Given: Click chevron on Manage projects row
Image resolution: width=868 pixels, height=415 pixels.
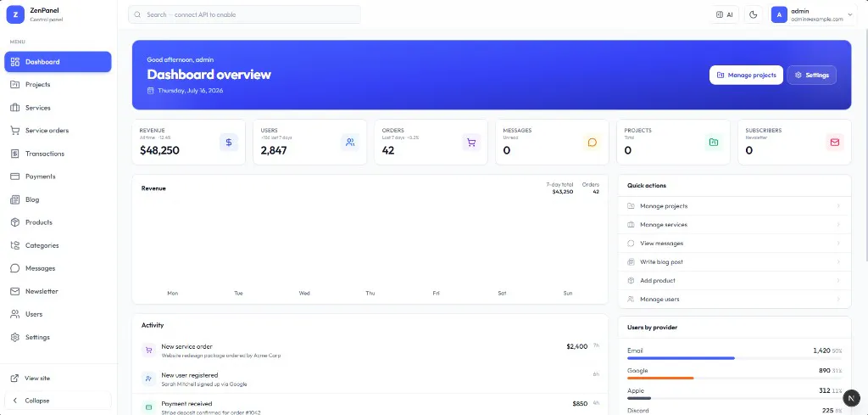Looking at the screenshot, I should click(838, 206).
